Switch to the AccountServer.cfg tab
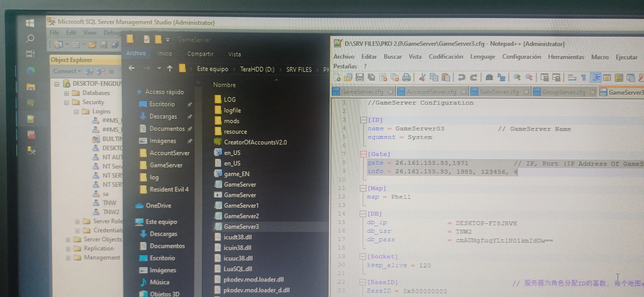 pos(432,92)
